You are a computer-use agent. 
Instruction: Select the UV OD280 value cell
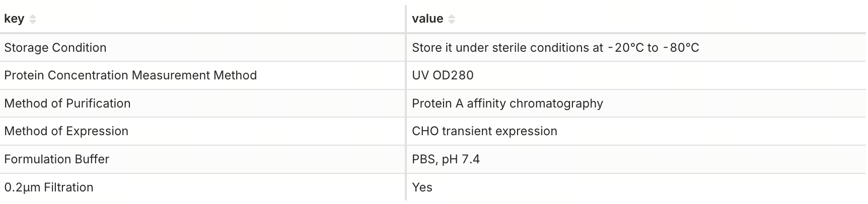443,75
